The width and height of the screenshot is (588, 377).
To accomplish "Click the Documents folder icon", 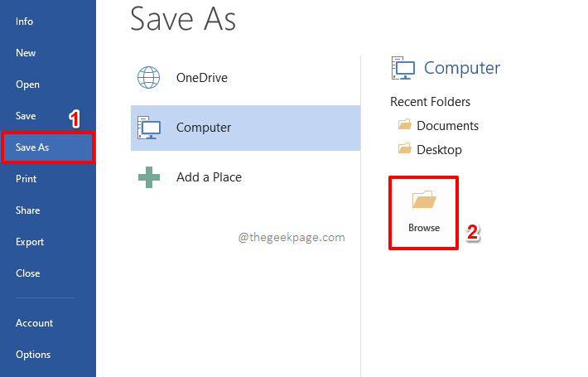I will click(x=404, y=124).
